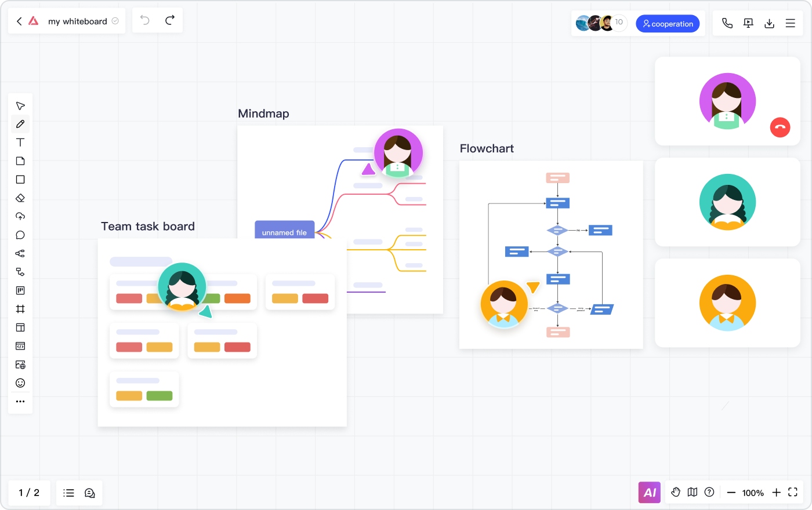
Task: Select the eraser tool
Action: coord(20,198)
